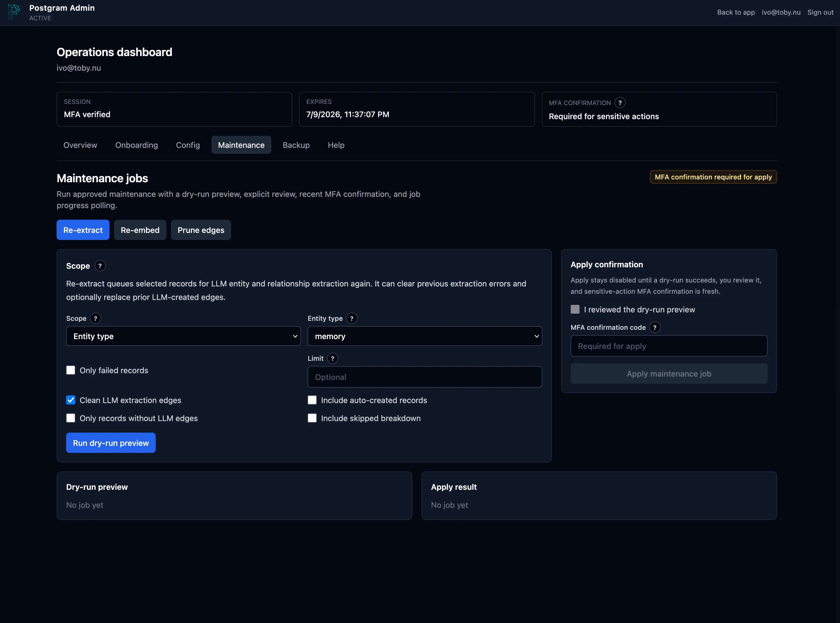This screenshot has height=623, width=840.
Task: Focus the Limit optional input field
Action: coord(425,377)
